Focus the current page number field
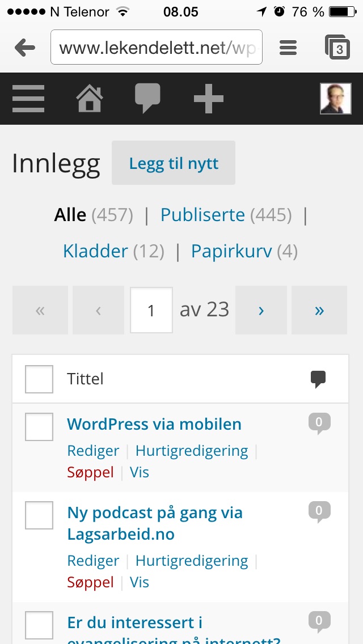This screenshot has height=644, width=363. click(151, 310)
